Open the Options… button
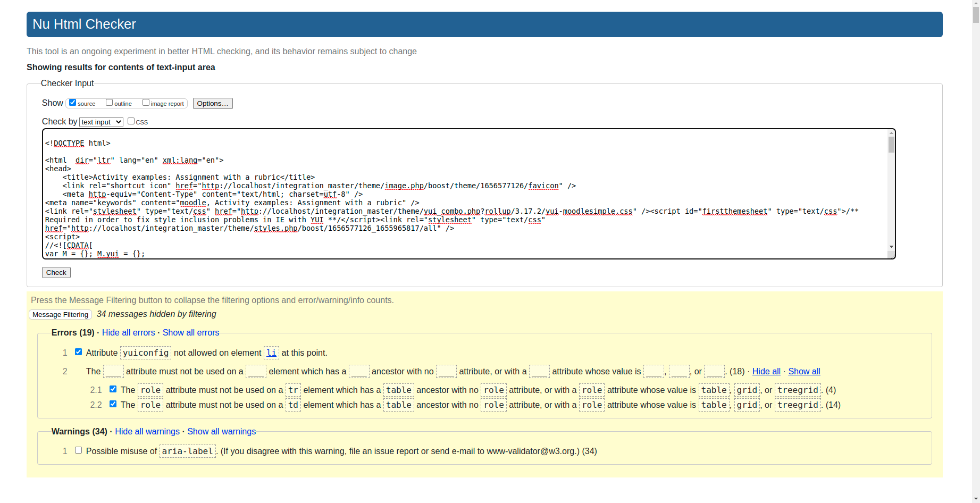Viewport: 980px width, 503px height. tap(213, 104)
